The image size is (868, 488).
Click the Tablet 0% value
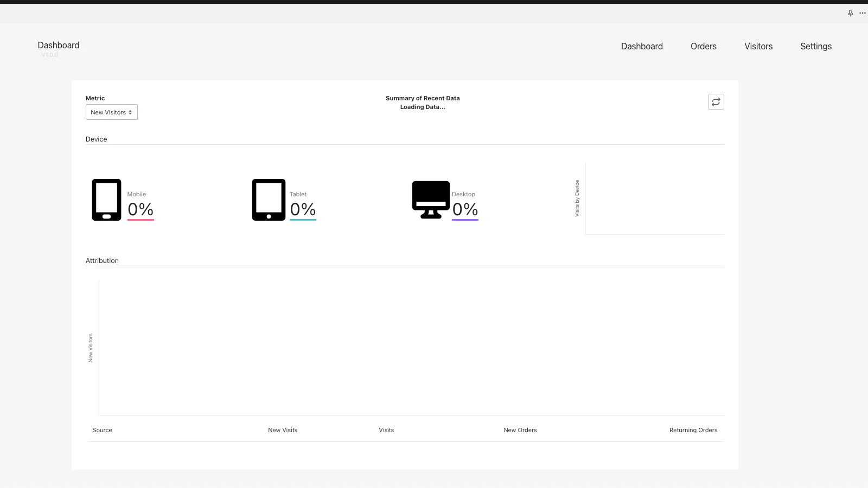pyautogui.click(x=303, y=209)
